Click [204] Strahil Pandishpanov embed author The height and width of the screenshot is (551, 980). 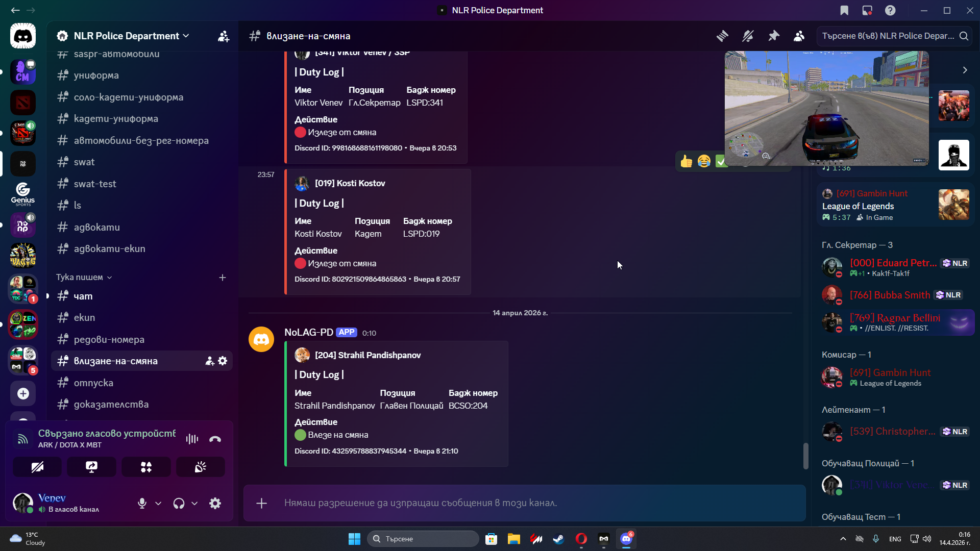click(x=367, y=355)
